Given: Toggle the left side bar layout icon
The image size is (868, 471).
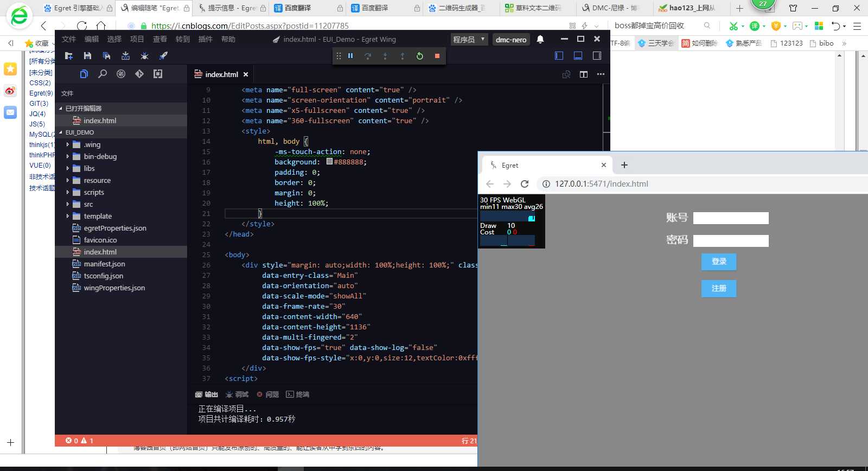Looking at the screenshot, I should pos(559,55).
